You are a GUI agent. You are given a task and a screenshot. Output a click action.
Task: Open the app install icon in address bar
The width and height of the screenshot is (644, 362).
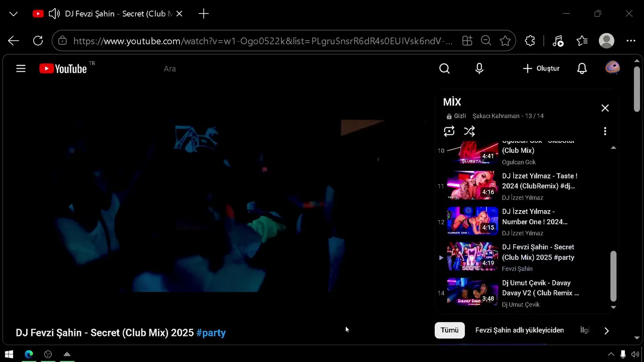(x=467, y=41)
